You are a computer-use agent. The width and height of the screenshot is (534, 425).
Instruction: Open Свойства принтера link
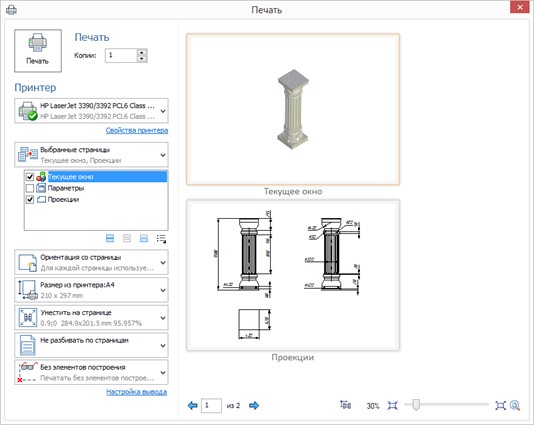[137, 130]
